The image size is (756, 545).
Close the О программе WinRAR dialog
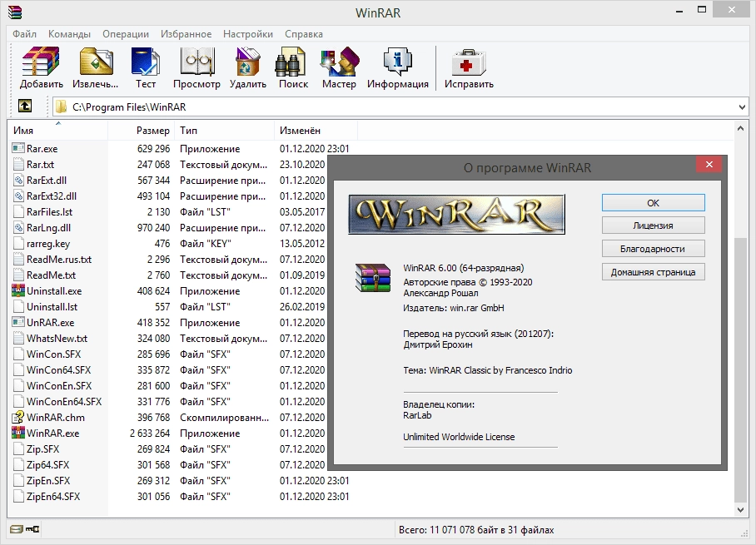(709, 164)
